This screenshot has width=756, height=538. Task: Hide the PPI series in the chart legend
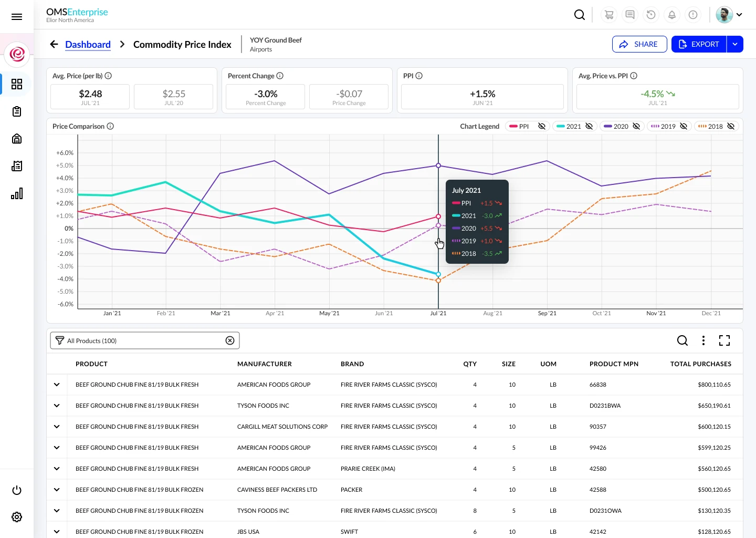tap(542, 126)
